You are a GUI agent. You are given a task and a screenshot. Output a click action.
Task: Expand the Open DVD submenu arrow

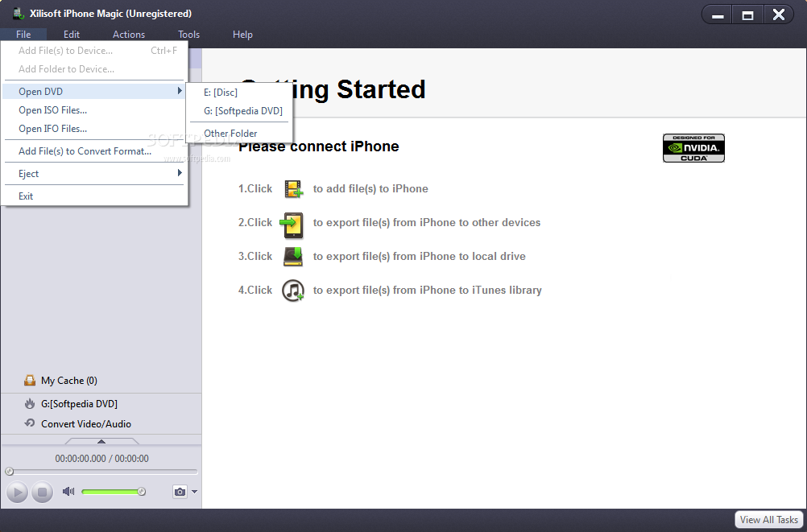[x=179, y=91]
